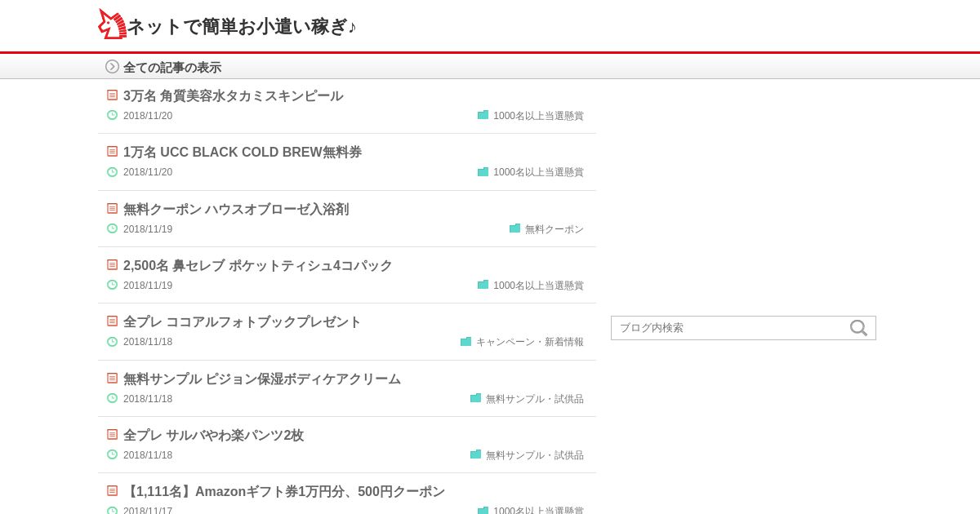The image size is (980, 514).
Task: Click document icon next to サルバやわ楽パンツ article
Action: point(113,435)
